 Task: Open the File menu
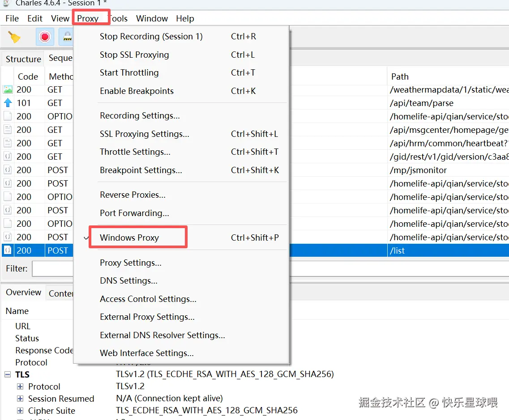pyautogui.click(x=12, y=18)
